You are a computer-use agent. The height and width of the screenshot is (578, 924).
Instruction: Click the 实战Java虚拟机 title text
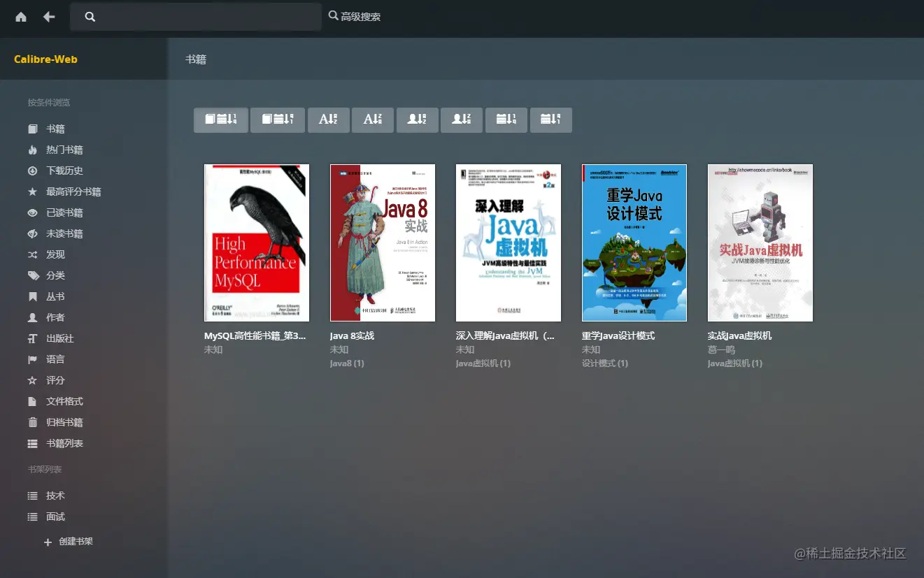point(740,335)
